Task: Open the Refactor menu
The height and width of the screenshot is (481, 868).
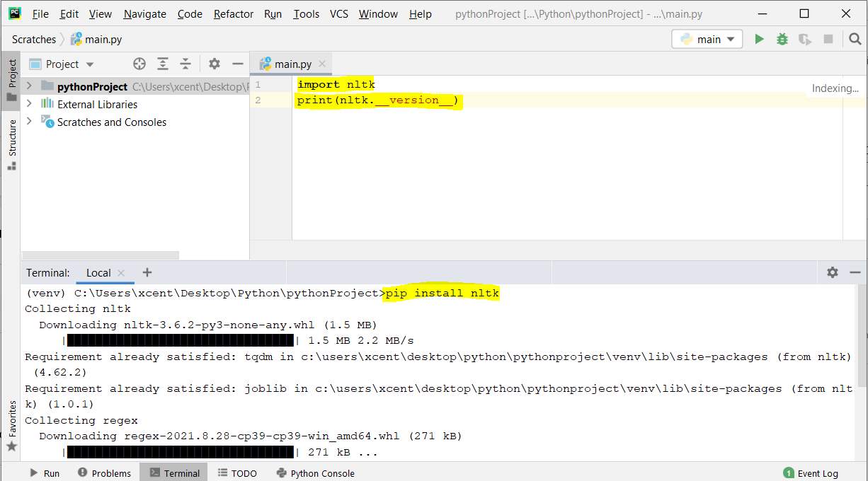Action: point(234,14)
